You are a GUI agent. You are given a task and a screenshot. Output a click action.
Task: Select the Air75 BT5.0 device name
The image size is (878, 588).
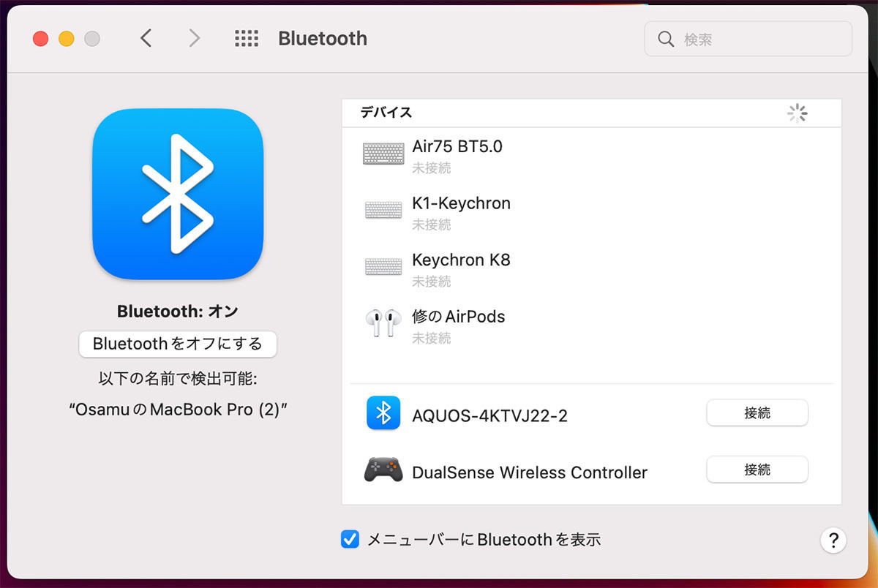[x=457, y=146]
